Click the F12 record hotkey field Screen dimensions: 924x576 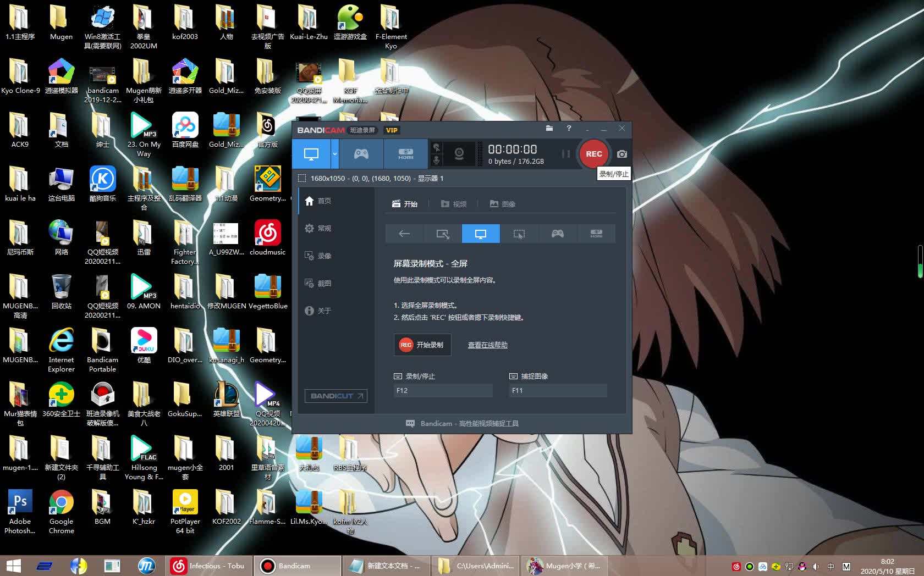click(x=443, y=390)
